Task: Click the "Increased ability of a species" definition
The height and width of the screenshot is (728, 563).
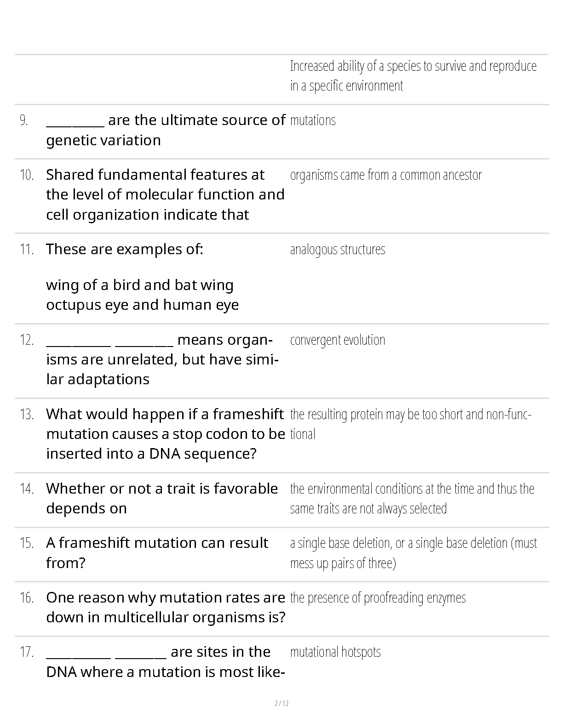Action: 413,76
